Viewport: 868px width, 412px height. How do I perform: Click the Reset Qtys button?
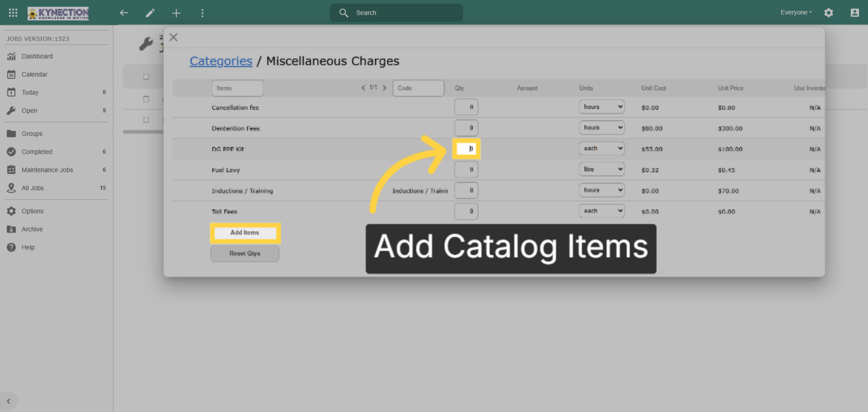click(x=245, y=253)
